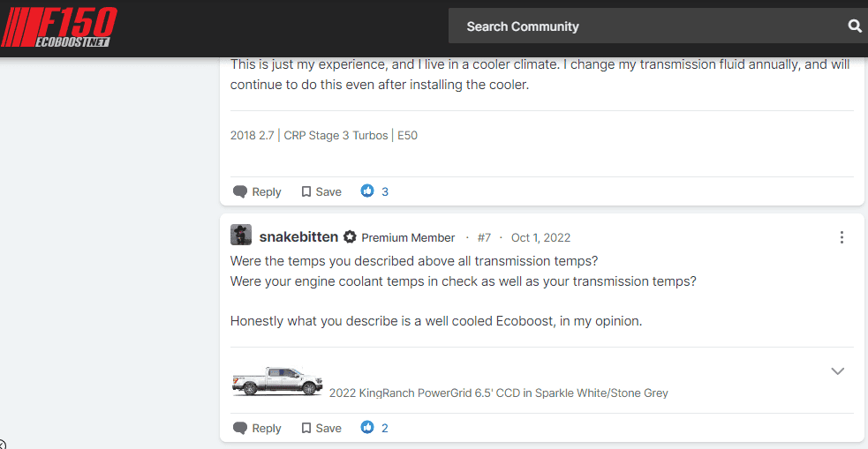The width and height of the screenshot is (868, 449).
Task: Click the search magnifier icon
Action: (x=855, y=26)
